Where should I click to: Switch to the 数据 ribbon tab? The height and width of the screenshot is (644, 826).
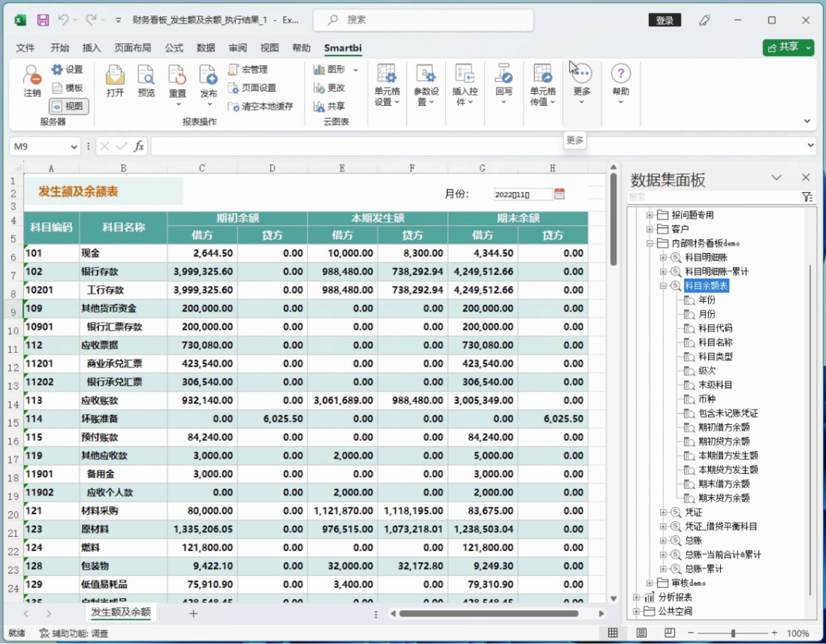(205, 48)
